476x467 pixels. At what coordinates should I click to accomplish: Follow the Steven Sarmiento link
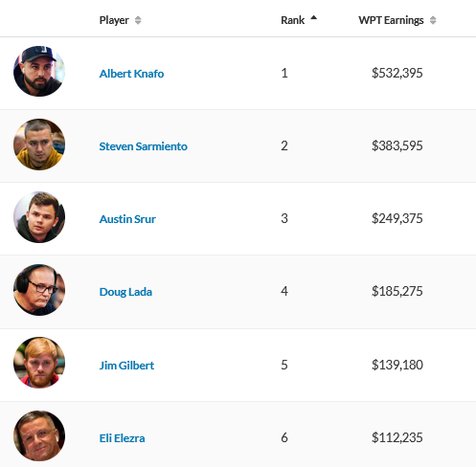143,146
